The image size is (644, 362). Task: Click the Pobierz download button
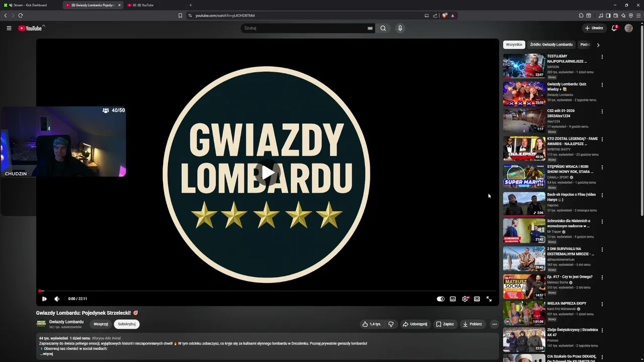coord(472,324)
